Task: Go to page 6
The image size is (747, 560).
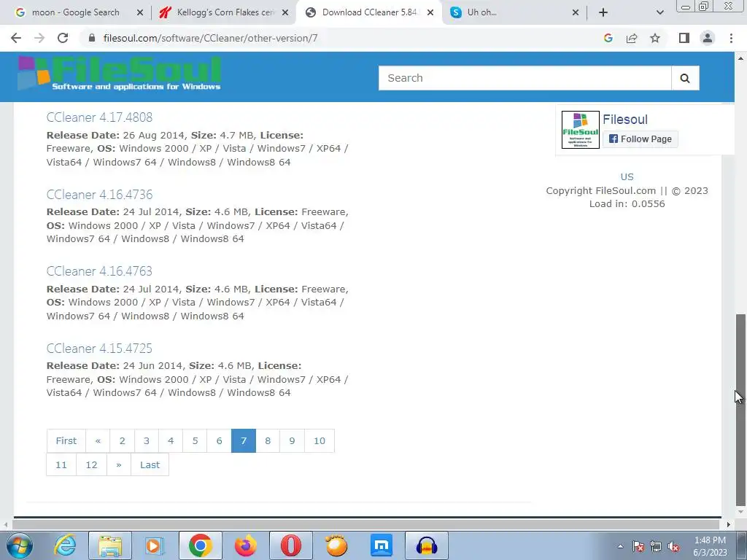Action: tap(219, 441)
